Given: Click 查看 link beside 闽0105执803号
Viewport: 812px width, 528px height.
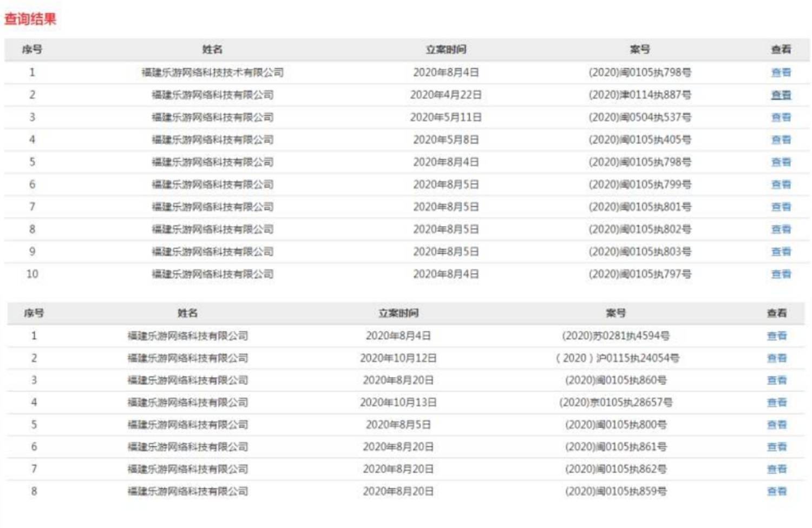Looking at the screenshot, I should tap(781, 252).
